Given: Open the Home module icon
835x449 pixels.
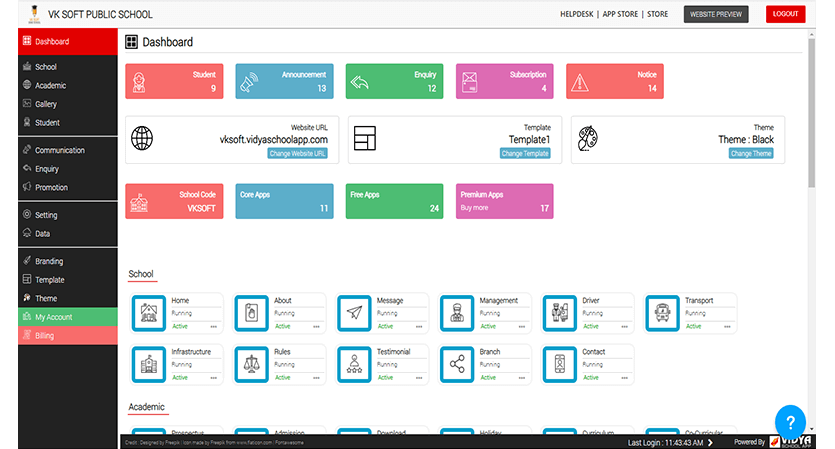Looking at the screenshot, I should [149, 313].
